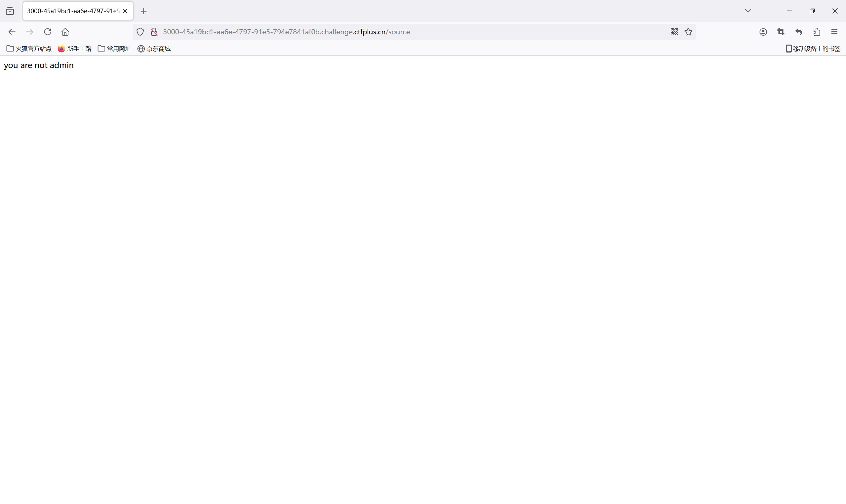Click the undo arrow toolbar icon
Screen dimensions: 846x504
coord(799,32)
